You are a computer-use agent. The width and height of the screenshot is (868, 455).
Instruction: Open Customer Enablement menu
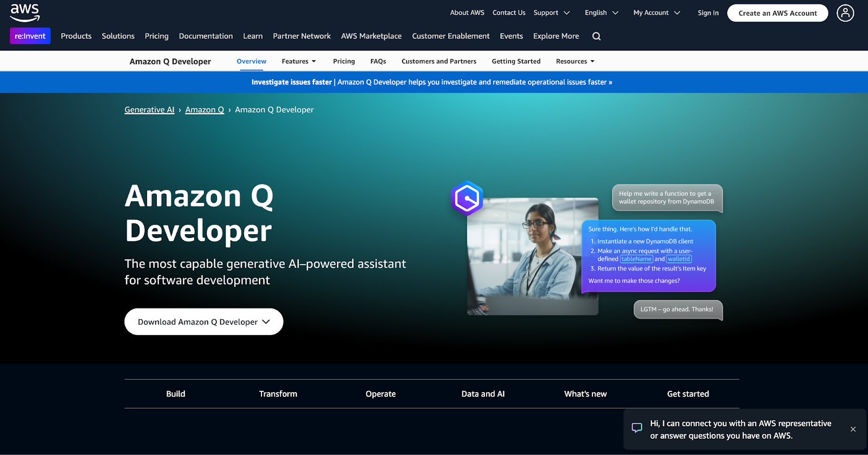pos(451,36)
